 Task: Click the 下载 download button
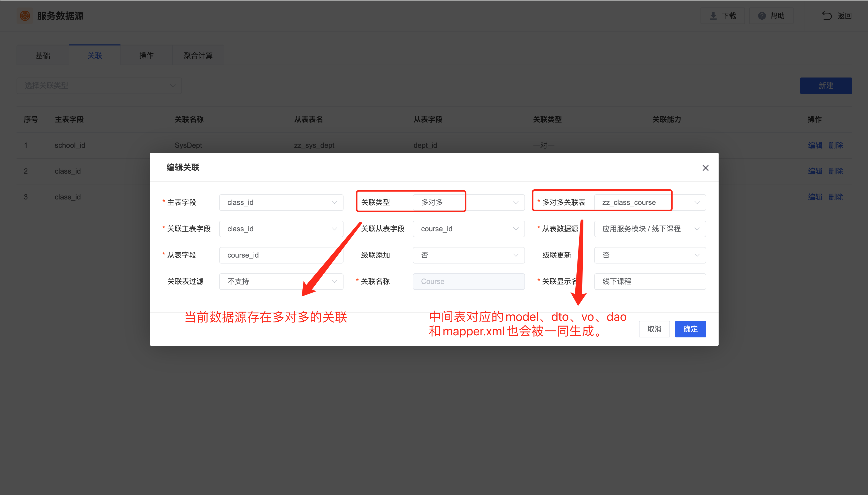coord(722,16)
